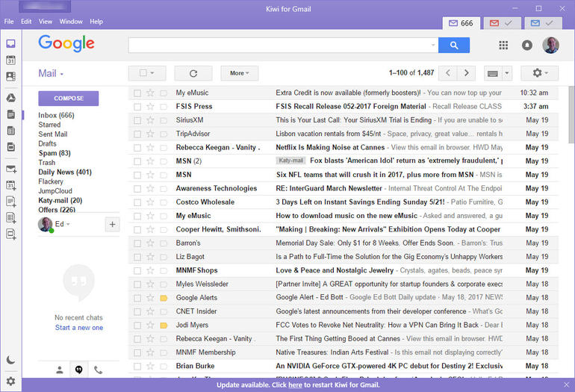575x392 pixels.
Task: Switch to the account tab showing 666
Action: [x=461, y=23]
